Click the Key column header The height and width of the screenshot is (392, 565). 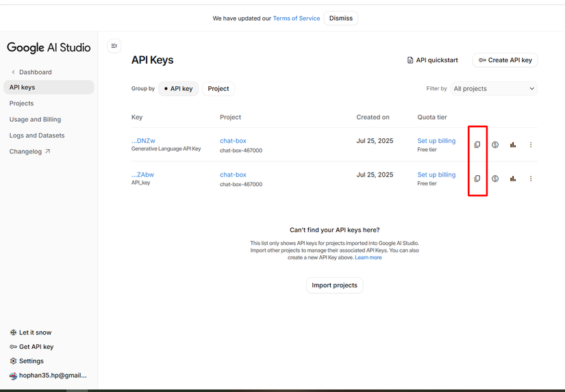pos(137,118)
